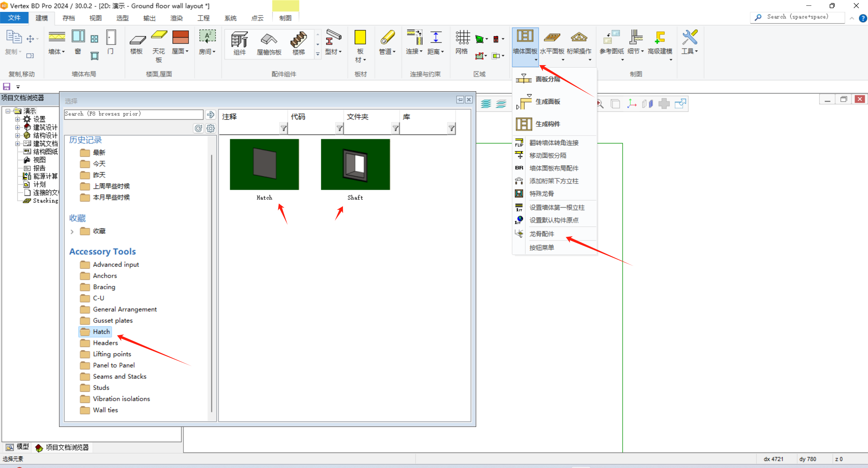Click the help question mark icon

(x=863, y=18)
